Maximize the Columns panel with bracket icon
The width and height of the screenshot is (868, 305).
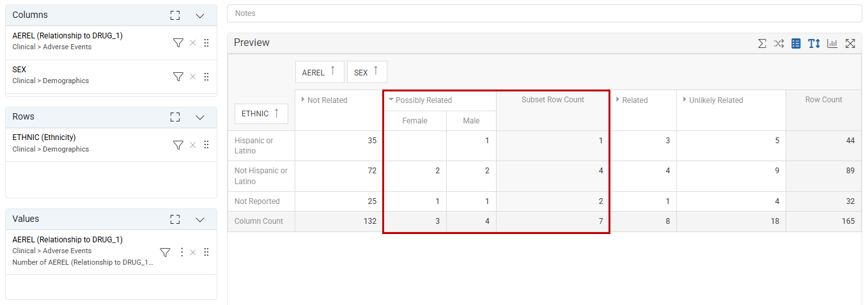point(175,15)
